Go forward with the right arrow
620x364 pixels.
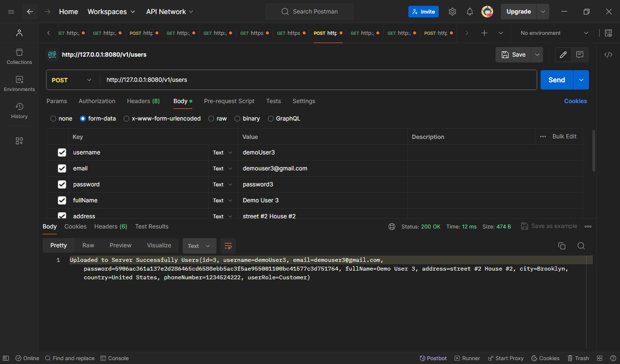click(x=47, y=12)
